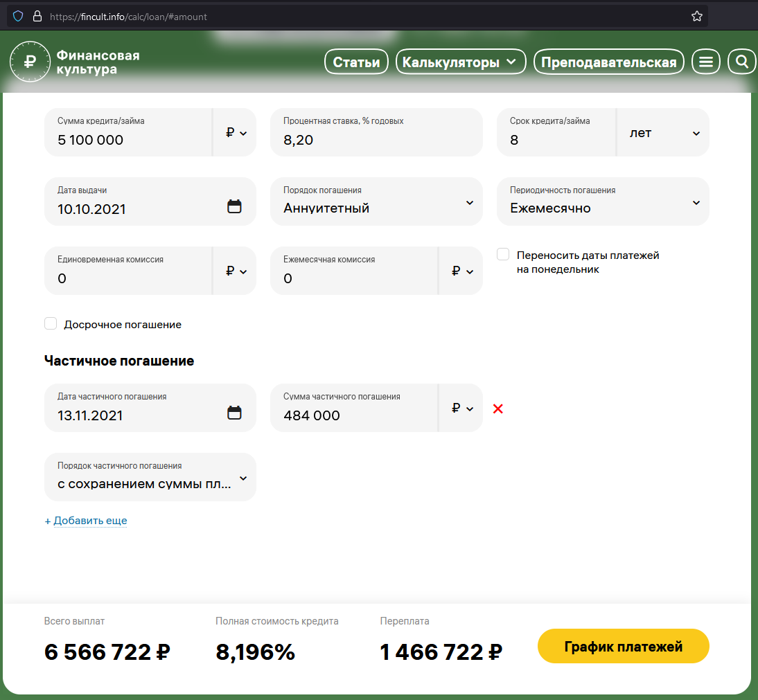Click the Переплата label

tap(405, 621)
